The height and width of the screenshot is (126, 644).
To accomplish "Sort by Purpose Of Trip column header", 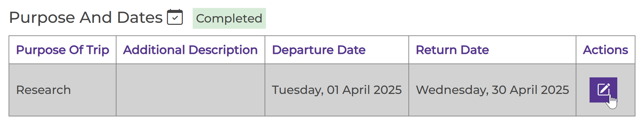I will click(x=63, y=50).
